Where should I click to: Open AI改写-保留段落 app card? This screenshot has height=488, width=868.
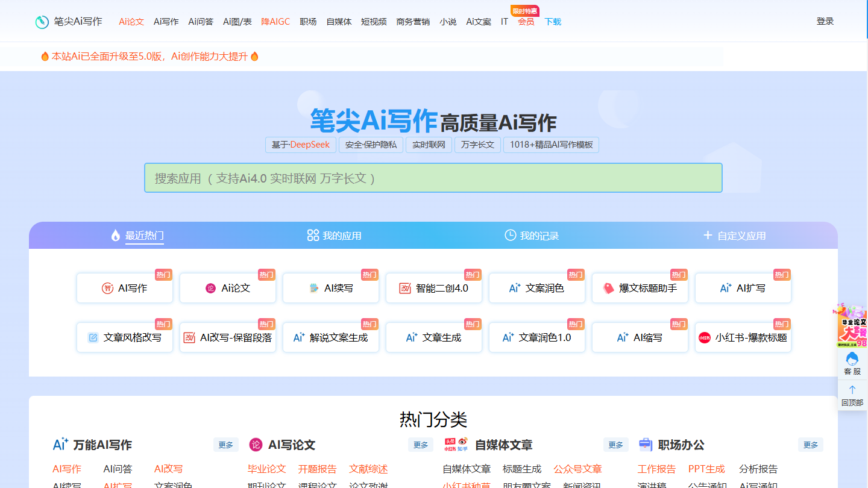click(x=228, y=337)
